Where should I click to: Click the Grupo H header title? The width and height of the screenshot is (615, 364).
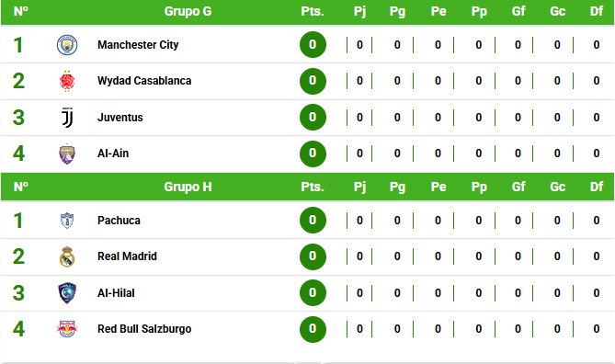(x=188, y=187)
